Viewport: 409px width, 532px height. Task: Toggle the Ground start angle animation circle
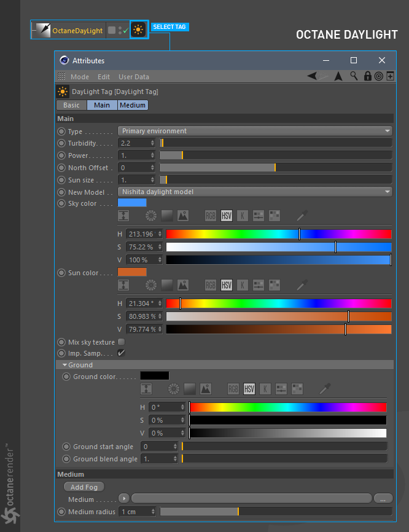66,447
